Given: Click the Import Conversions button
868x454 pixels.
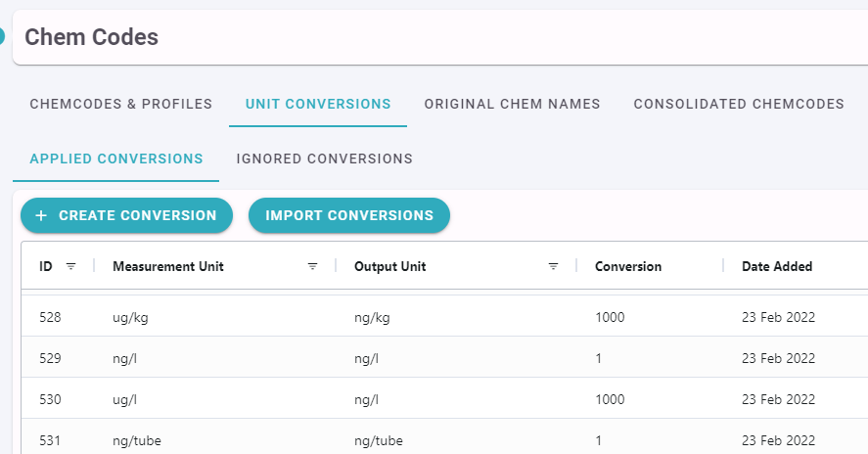Looking at the screenshot, I should 349,215.
